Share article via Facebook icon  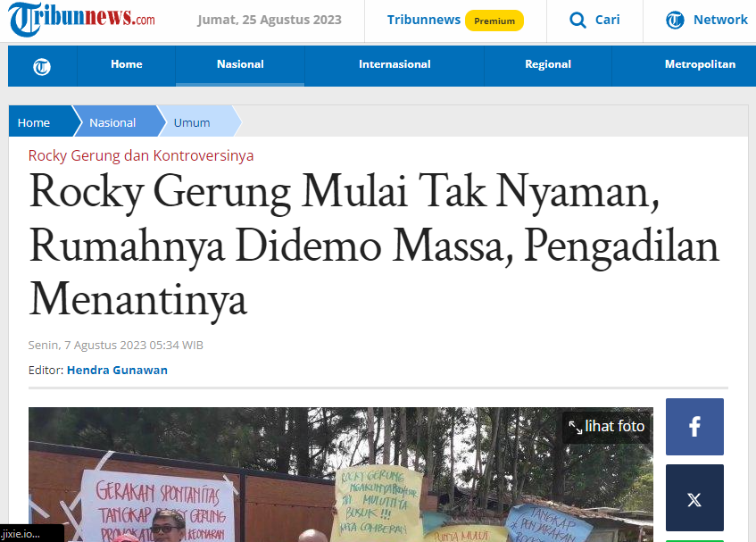694,427
